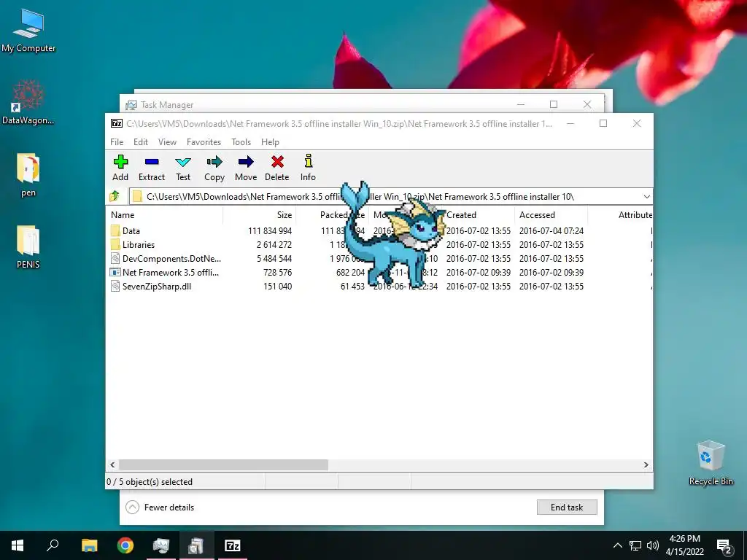
Task: Go up one folder level
Action: coord(115,196)
